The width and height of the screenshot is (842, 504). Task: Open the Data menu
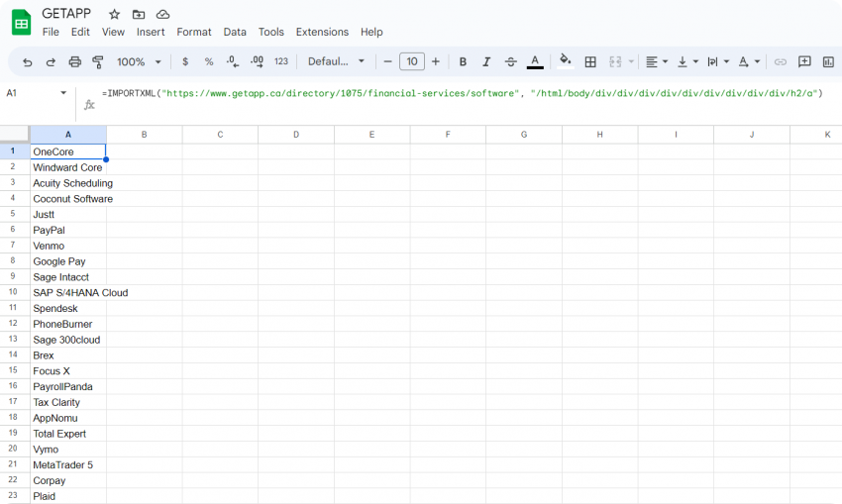(235, 33)
